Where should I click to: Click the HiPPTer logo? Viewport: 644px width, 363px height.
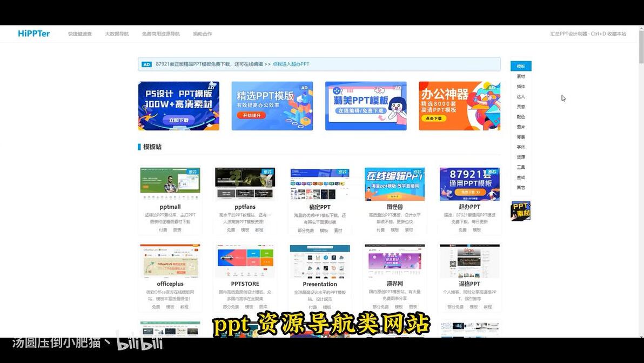click(x=33, y=34)
